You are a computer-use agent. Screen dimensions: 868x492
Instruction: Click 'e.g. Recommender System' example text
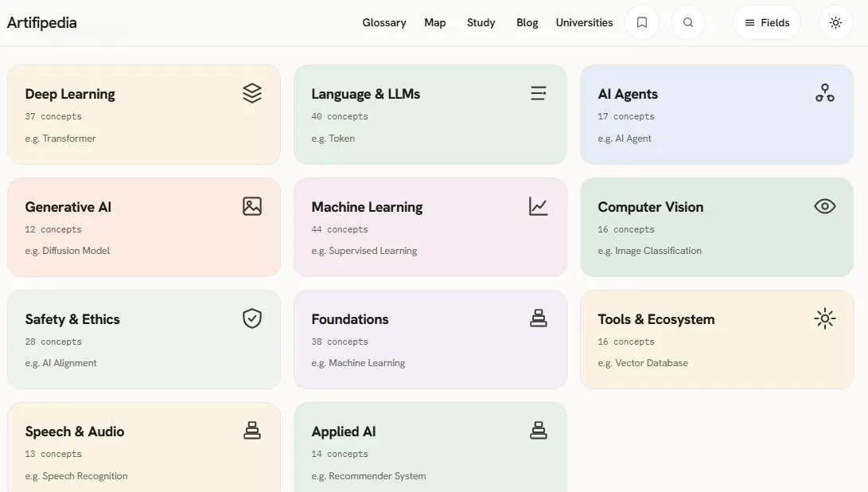coord(368,476)
